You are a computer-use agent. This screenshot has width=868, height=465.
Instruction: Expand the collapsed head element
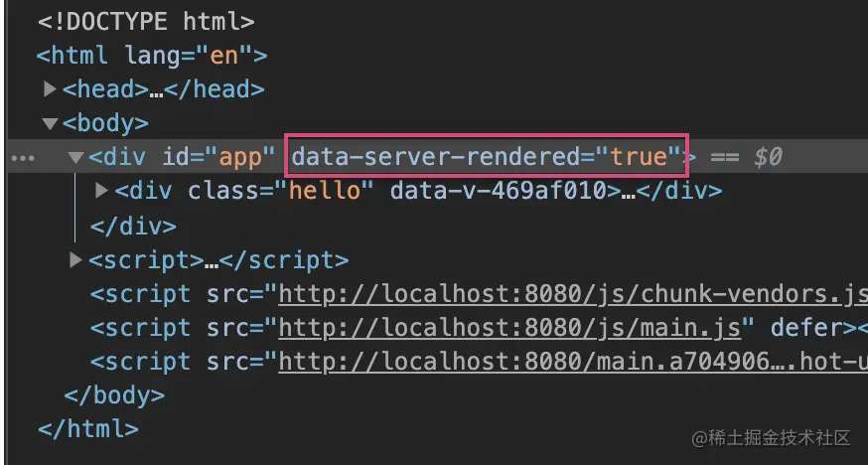tap(50, 89)
